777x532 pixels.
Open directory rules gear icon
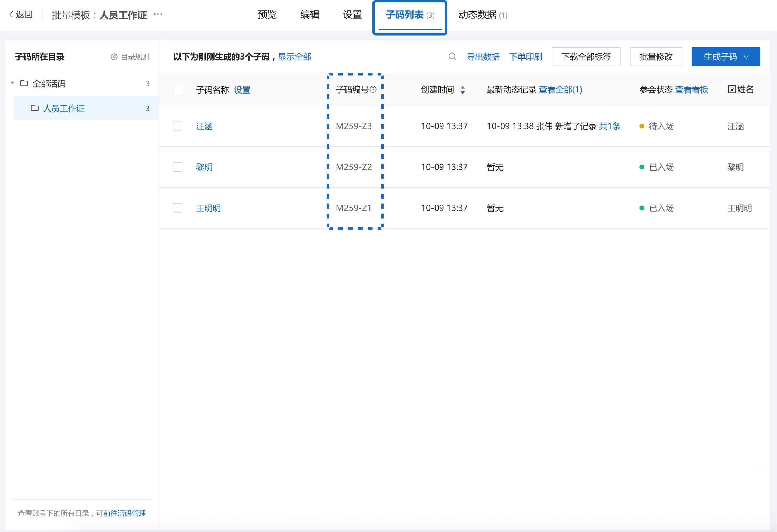click(114, 57)
